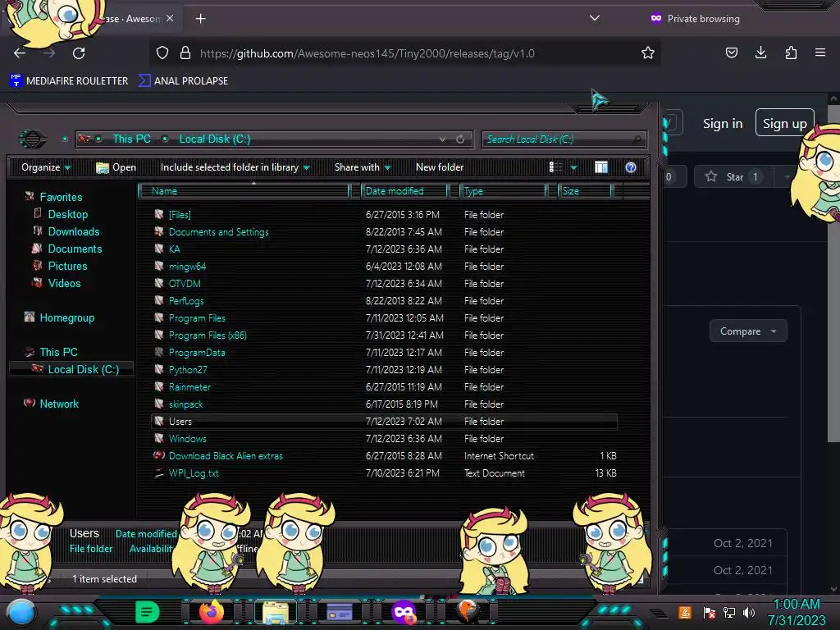Select the skinpack folder
The height and width of the screenshot is (630, 840).
185,404
